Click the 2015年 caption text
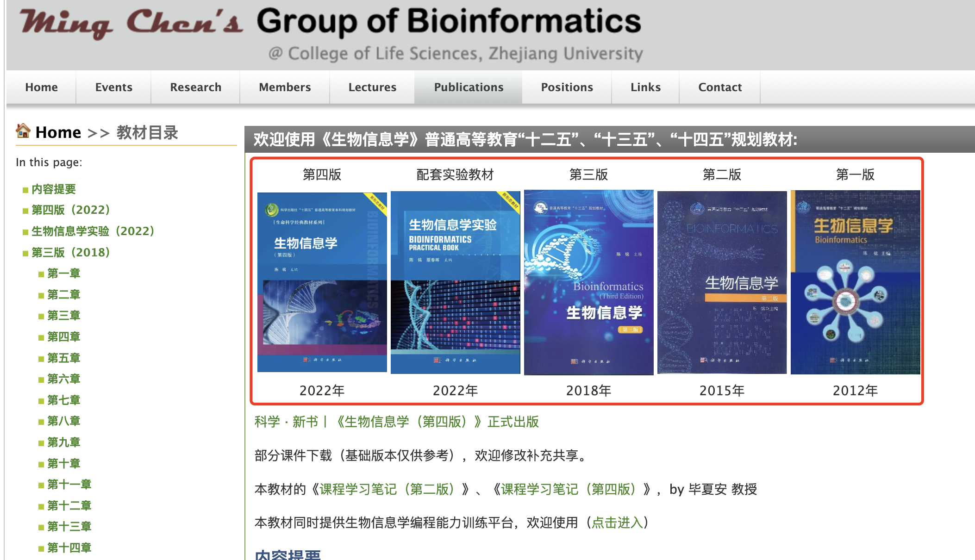 point(722,391)
